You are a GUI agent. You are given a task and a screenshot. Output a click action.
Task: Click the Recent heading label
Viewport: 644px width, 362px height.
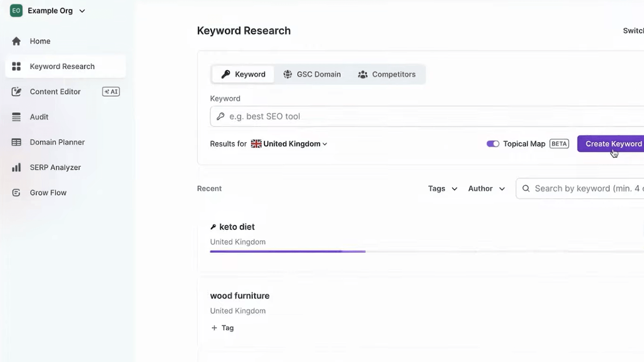click(x=209, y=188)
